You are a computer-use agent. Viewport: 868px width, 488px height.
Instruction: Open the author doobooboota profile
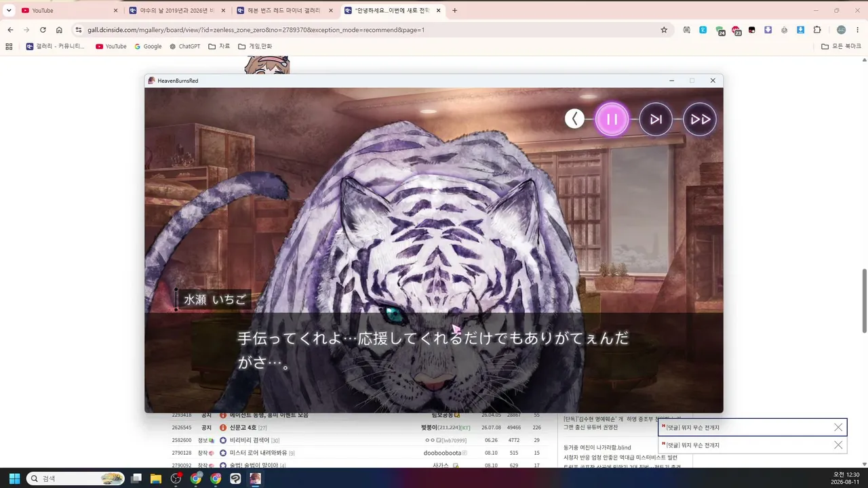[x=442, y=453]
